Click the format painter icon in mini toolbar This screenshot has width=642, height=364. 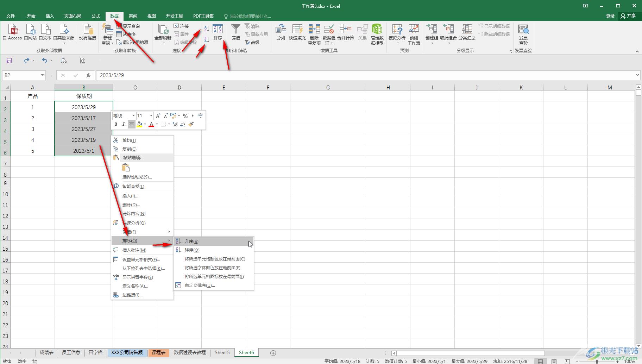click(x=191, y=124)
